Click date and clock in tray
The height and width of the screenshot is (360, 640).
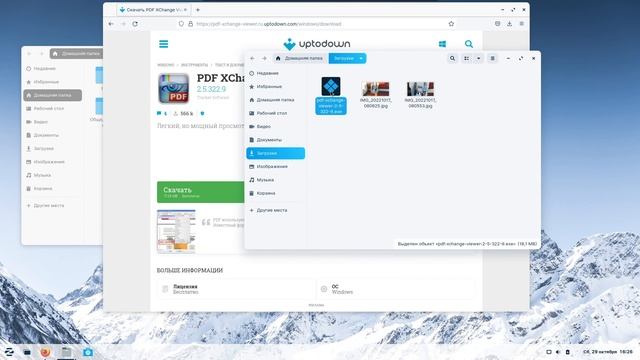pyautogui.click(x=608, y=352)
